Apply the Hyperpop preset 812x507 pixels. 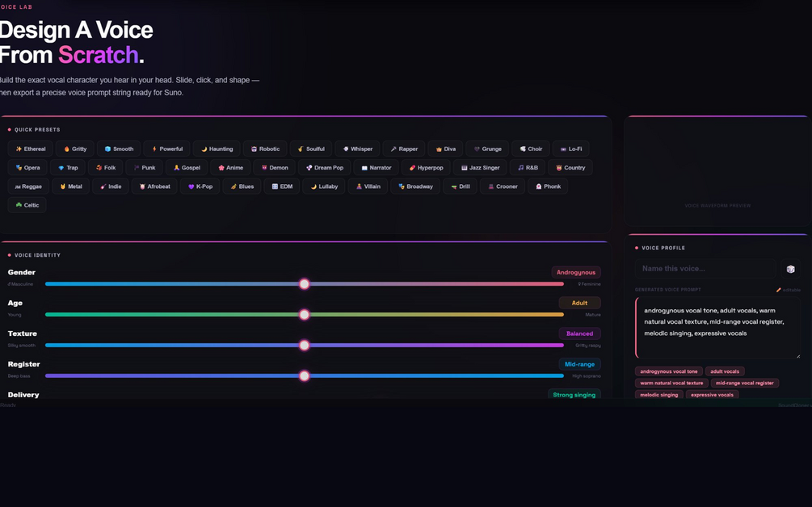426,168
